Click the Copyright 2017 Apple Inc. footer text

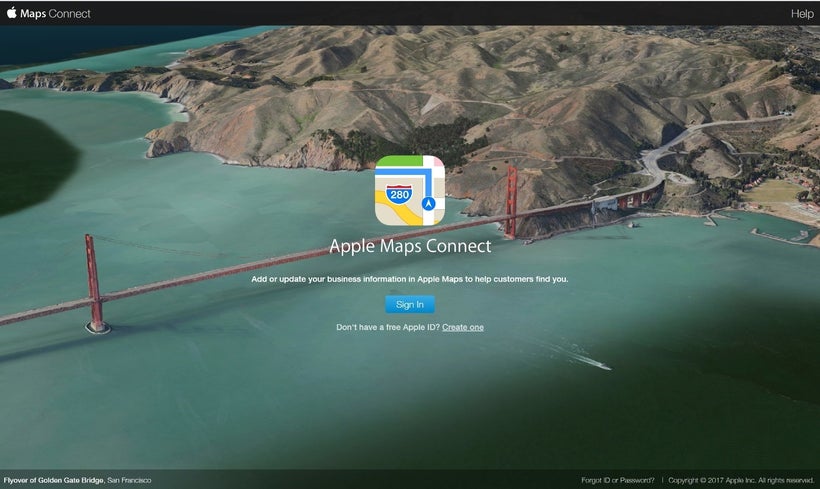(x=741, y=480)
